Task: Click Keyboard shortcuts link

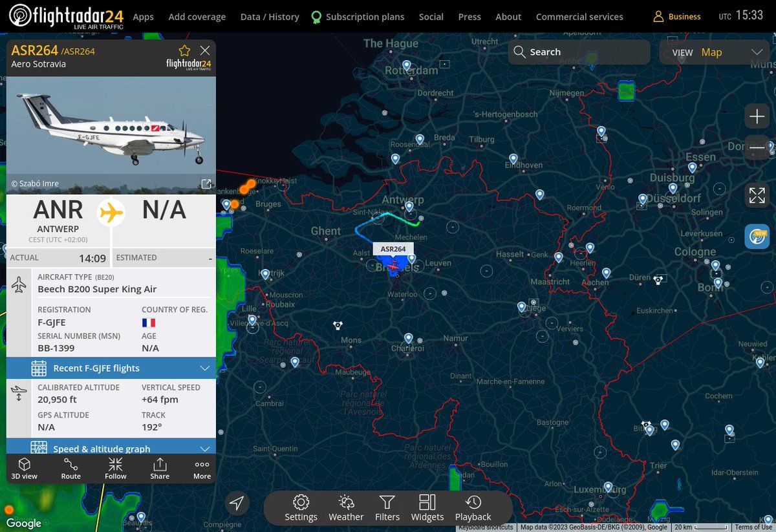Action: click(486, 527)
